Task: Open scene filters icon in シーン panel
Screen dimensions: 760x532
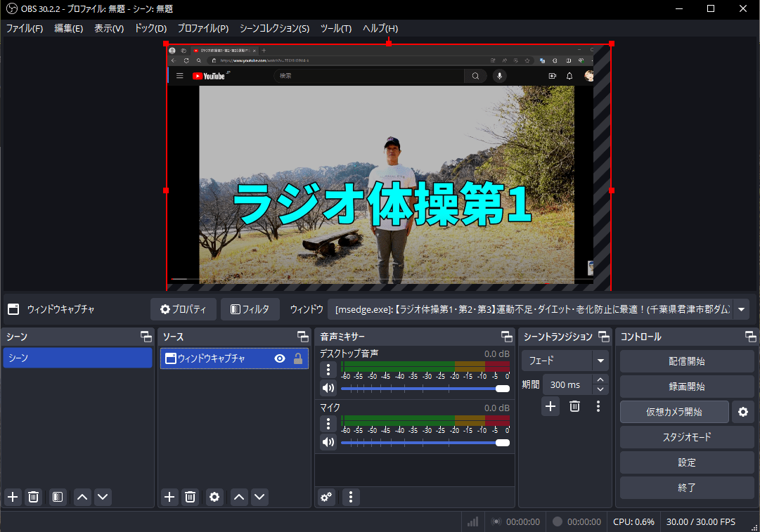Action: click(x=57, y=497)
